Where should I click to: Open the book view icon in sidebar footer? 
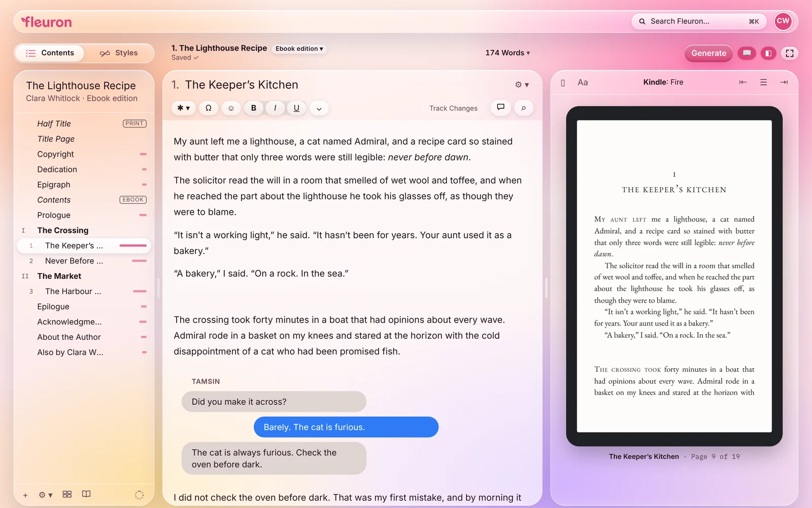pos(86,494)
